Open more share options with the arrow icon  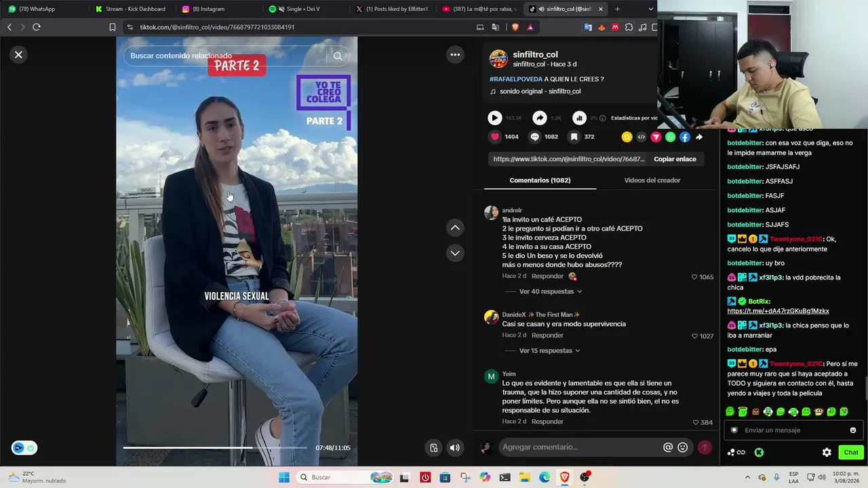pos(699,137)
